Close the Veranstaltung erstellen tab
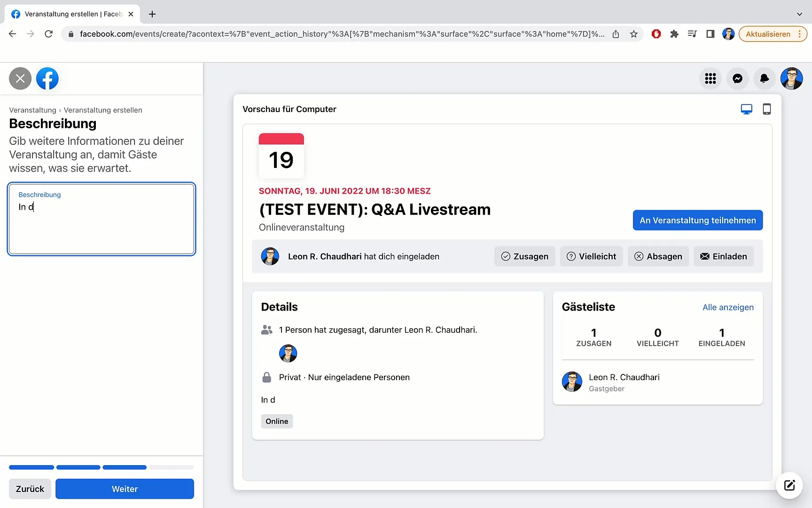 (131, 14)
